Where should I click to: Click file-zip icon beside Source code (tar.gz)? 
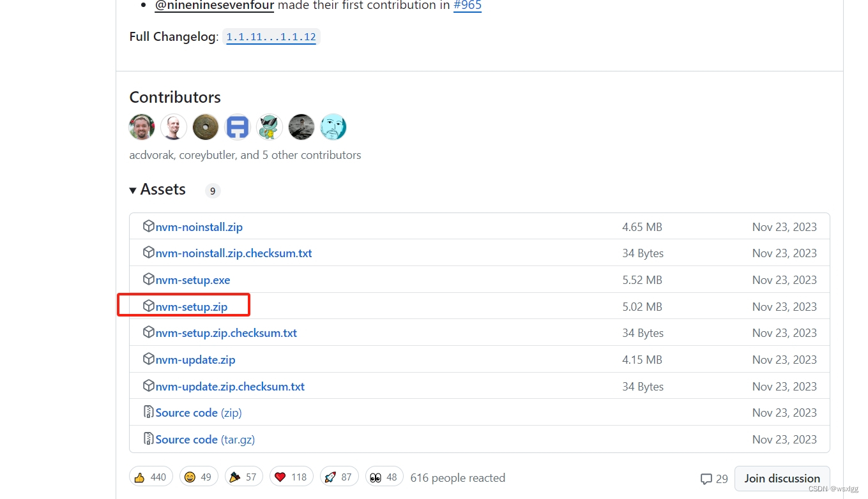tap(149, 439)
